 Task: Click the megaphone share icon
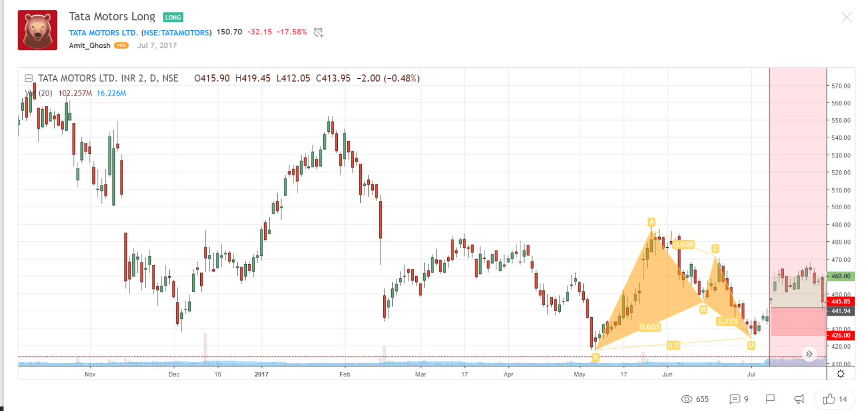tap(799, 399)
